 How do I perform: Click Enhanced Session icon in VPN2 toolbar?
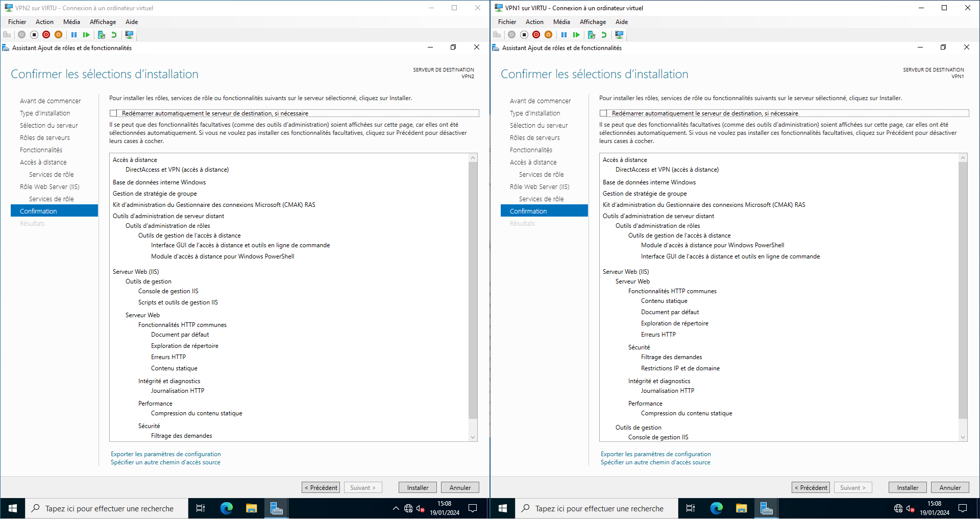coord(129,35)
